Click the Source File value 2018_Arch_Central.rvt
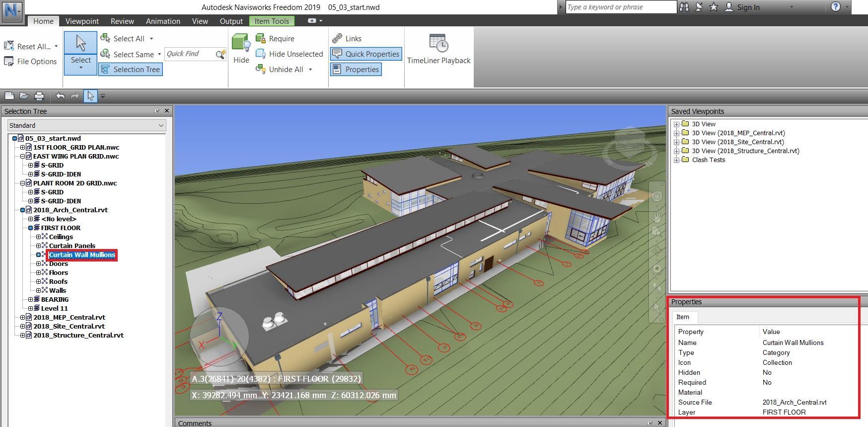 [795, 402]
